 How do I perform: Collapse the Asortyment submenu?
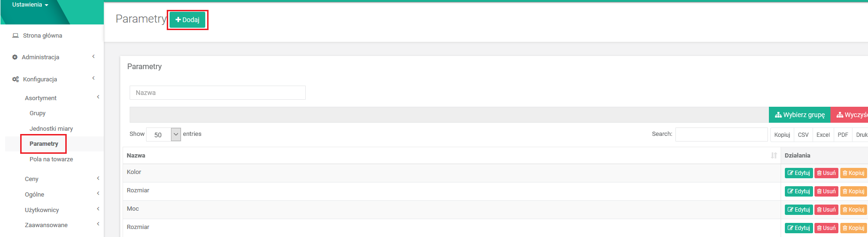click(x=98, y=98)
